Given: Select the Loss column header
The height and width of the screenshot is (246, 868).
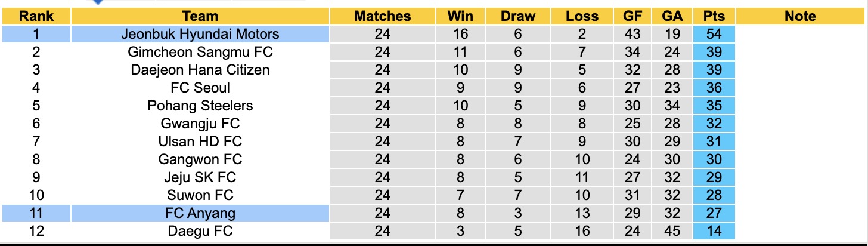Looking at the screenshot, I should click(582, 17).
